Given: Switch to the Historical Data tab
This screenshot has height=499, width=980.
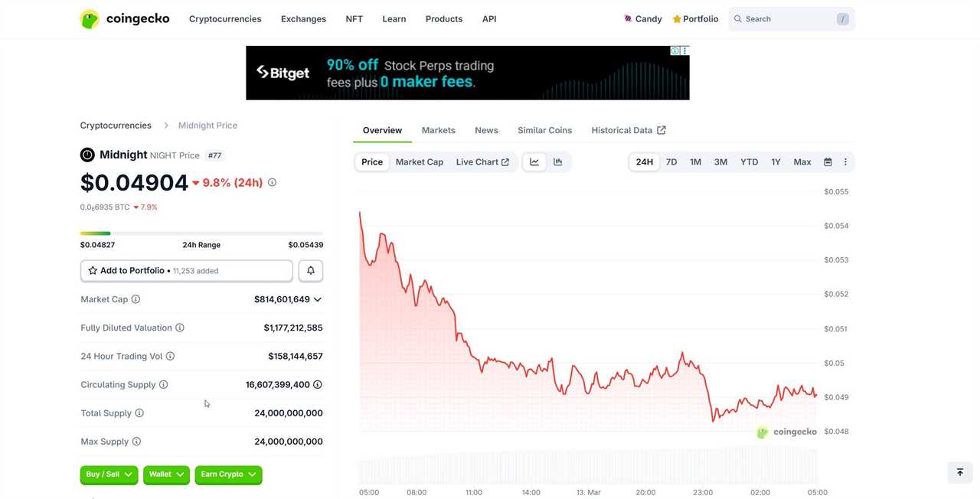Looking at the screenshot, I should 622,130.
